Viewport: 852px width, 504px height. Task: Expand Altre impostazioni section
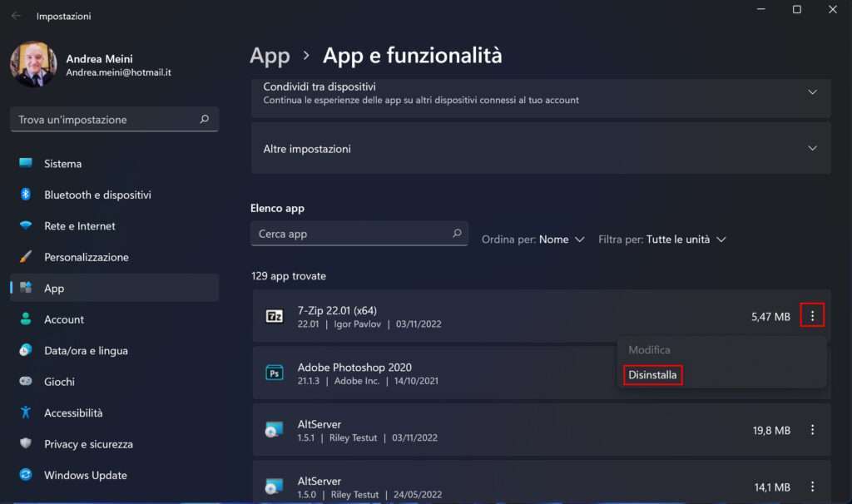[541, 148]
